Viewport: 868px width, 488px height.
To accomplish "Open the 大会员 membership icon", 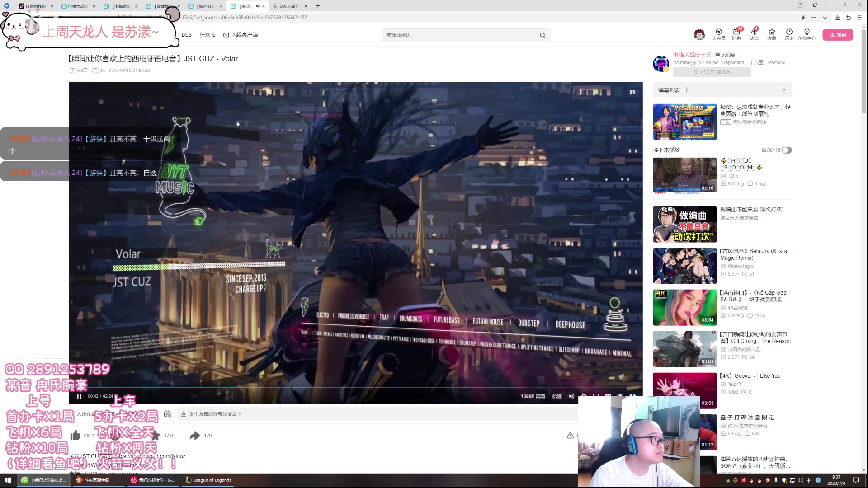I will 719,34.
